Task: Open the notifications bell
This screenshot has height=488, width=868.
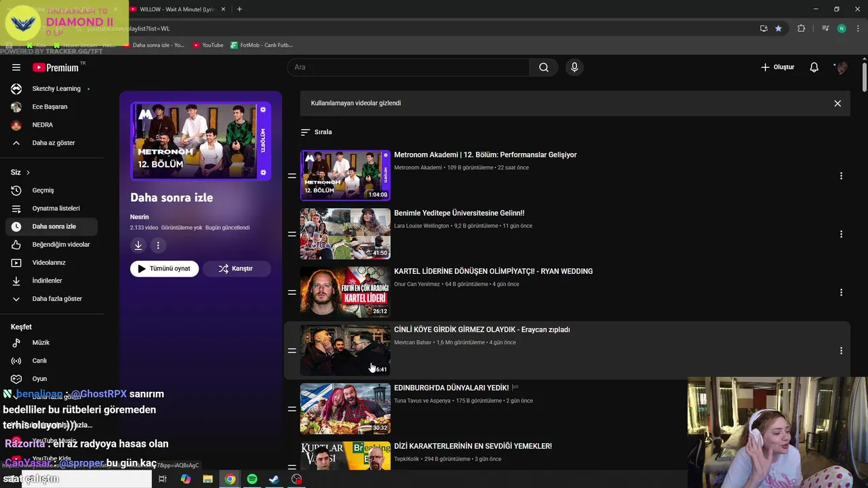Action: click(x=814, y=67)
